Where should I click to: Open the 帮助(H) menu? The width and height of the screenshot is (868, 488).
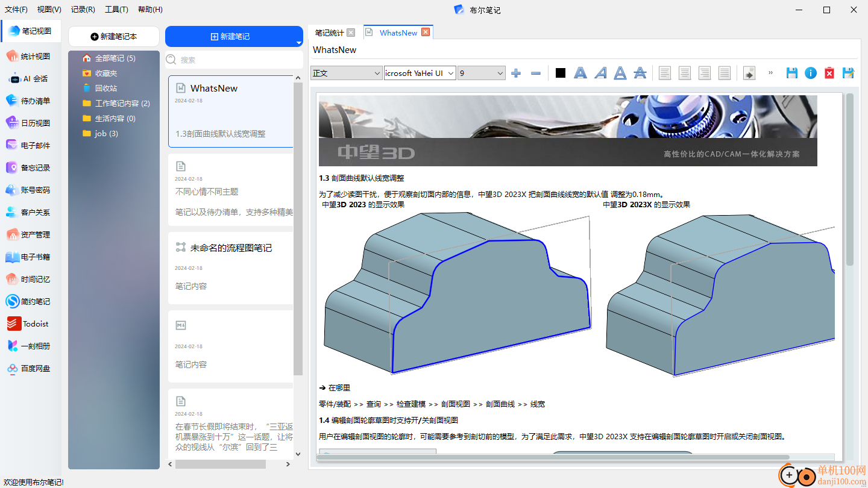click(x=150, y=10)
